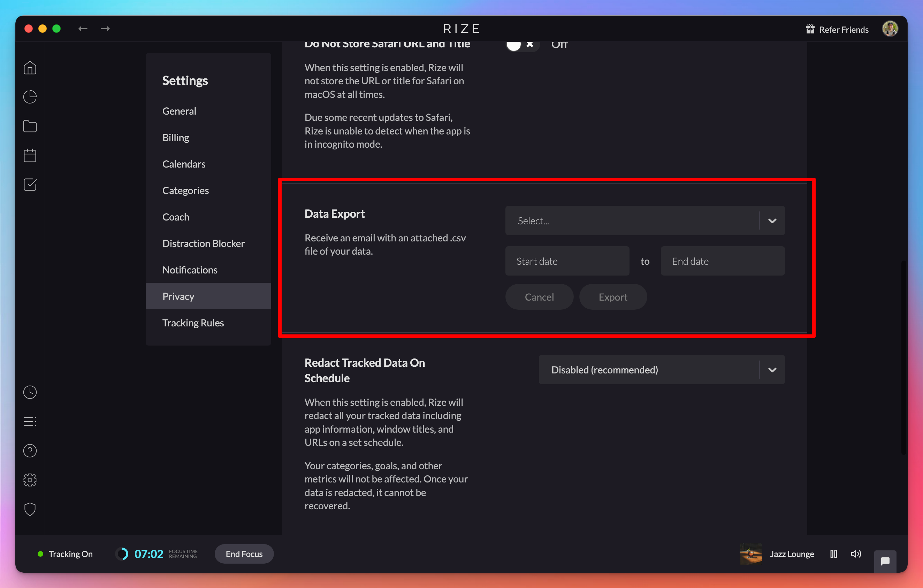Open the settings gear icon in sidebar
The image size is (923, 588).
tap(30, 480)
